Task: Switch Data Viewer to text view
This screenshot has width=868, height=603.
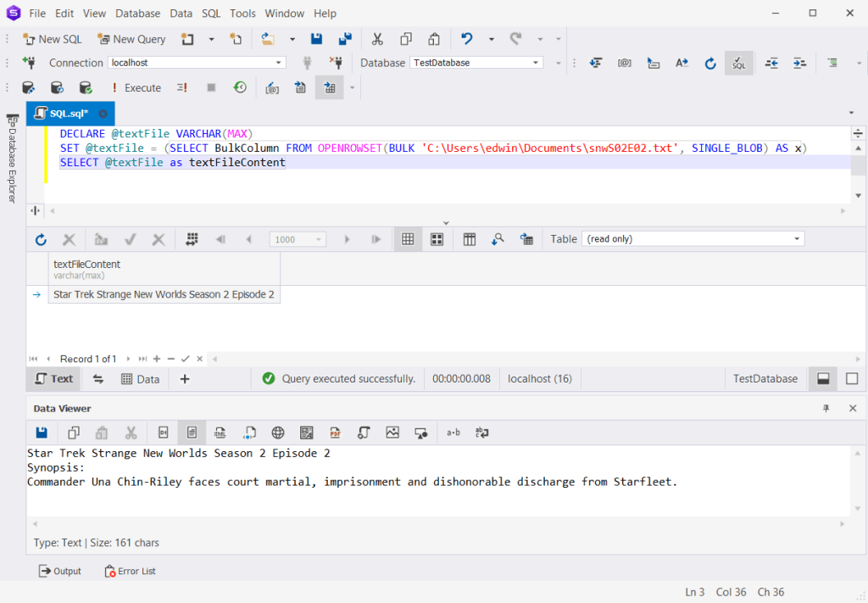Action: [192, 433]
